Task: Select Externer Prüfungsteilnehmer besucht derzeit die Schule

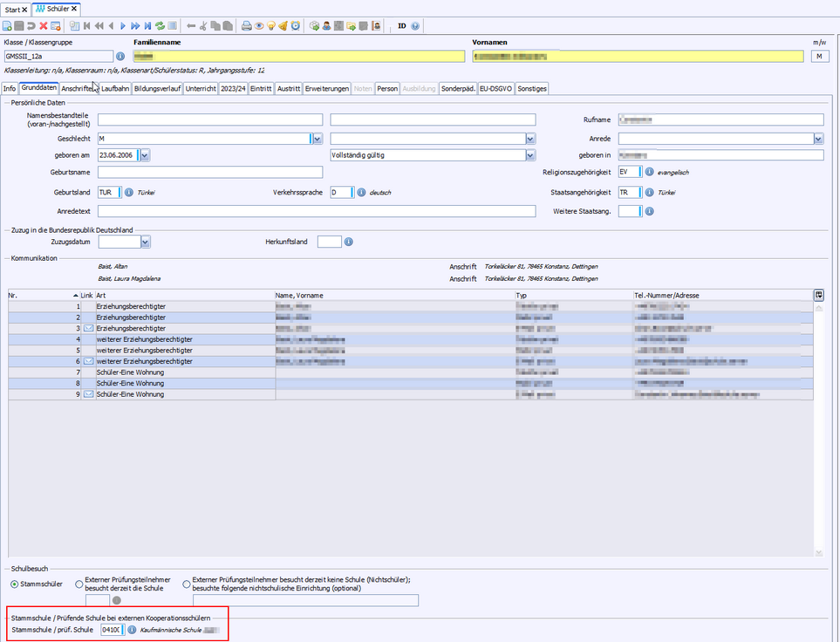Action: [x=79, y=584]
